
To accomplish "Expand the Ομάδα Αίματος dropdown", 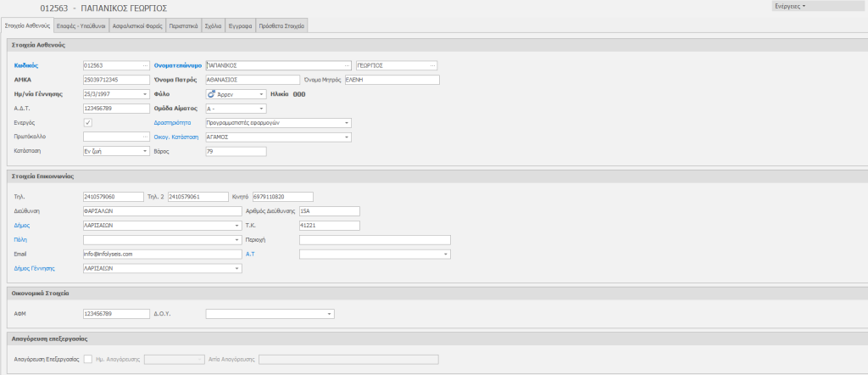I will [262, 109].
